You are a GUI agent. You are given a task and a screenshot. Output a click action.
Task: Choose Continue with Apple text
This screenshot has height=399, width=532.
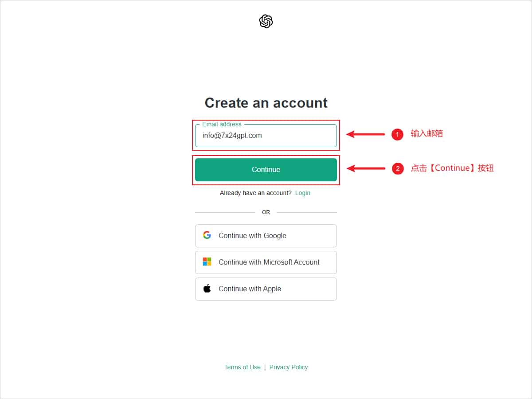tap(250, 289)
